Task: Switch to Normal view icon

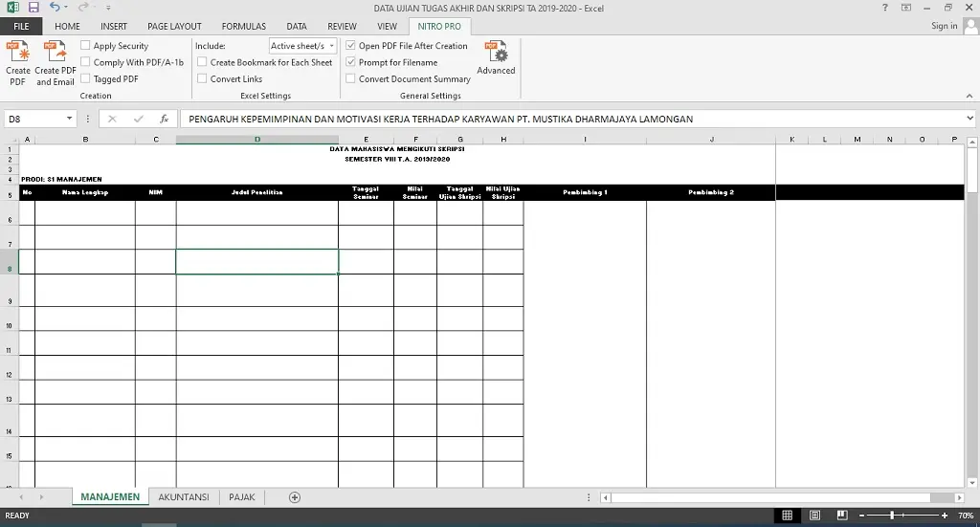Action: (788, 516)
